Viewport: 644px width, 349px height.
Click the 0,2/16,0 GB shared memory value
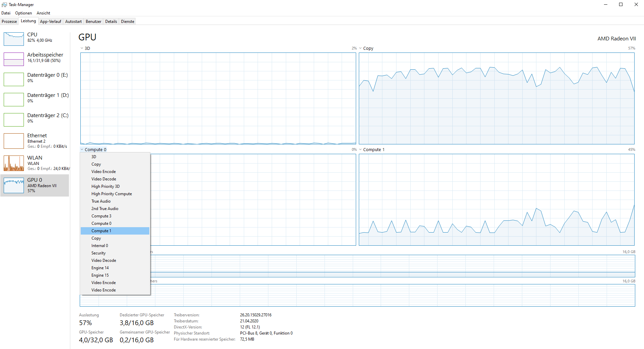coord(137,340)
